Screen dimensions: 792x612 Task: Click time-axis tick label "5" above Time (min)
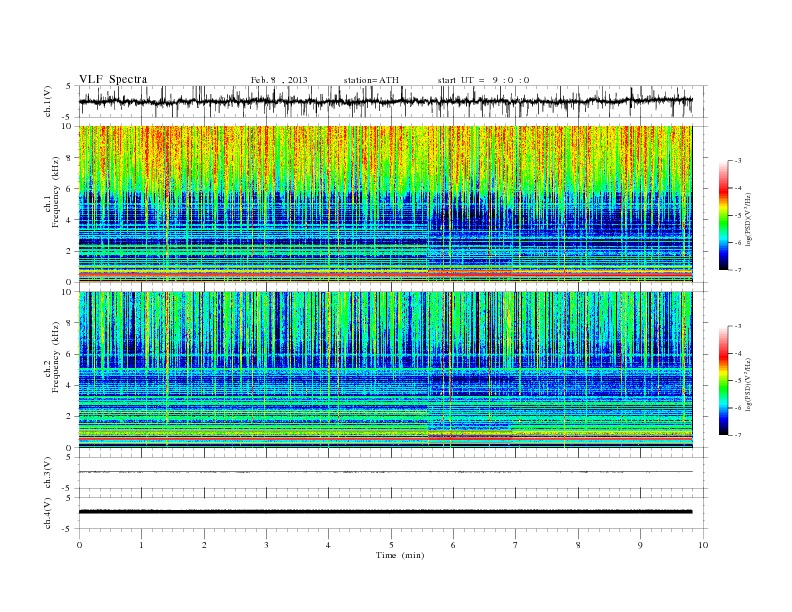pos(391,545)
